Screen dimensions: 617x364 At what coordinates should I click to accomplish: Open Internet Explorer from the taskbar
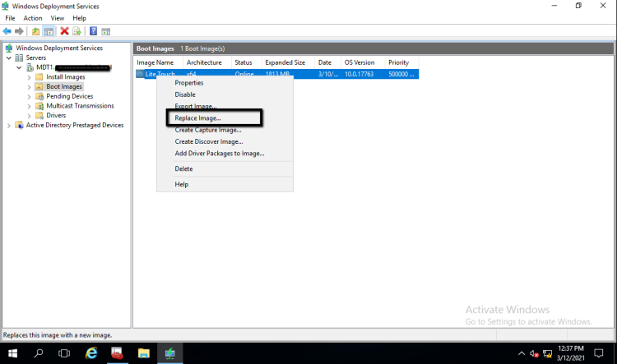91,352
